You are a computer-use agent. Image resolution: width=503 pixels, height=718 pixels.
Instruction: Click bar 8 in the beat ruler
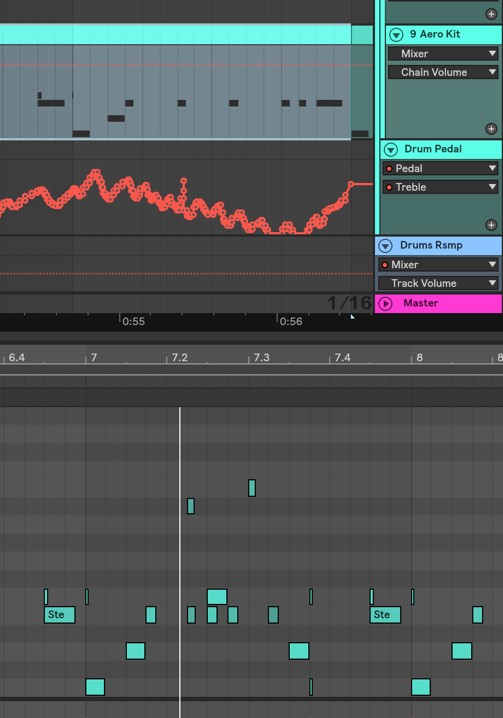tap(419, 358)
